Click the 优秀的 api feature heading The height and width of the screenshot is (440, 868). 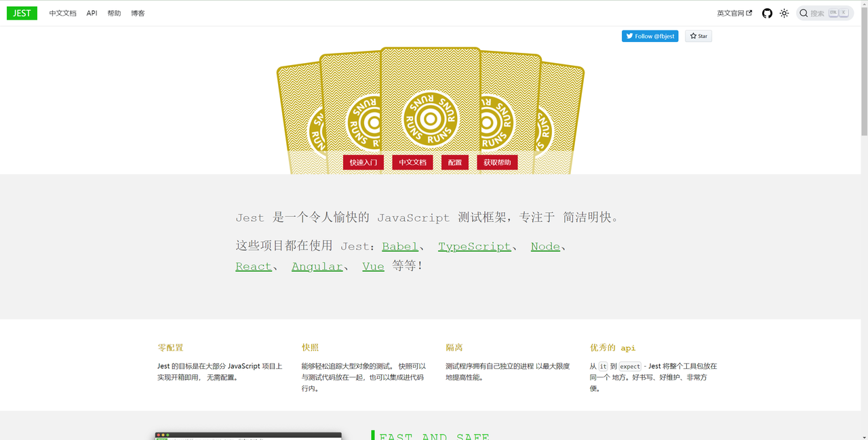tap(613, 347)
